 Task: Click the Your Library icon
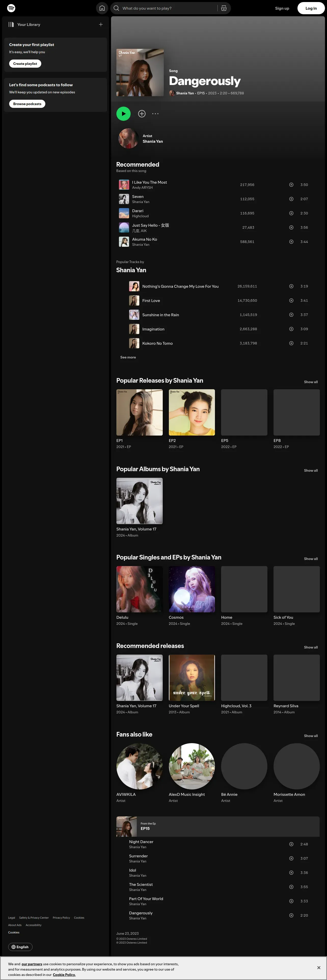(x=11, y=24)
